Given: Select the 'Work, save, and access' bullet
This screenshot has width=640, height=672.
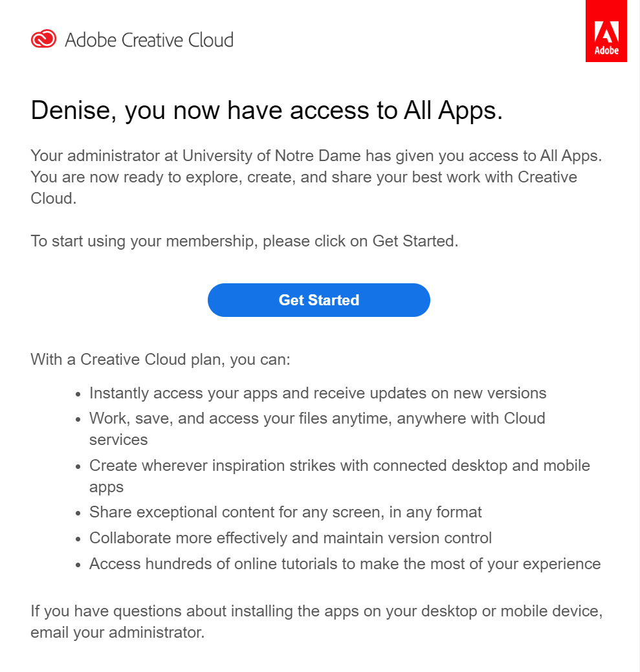Looking at the screenshot, I should click(x=317, y=429).
